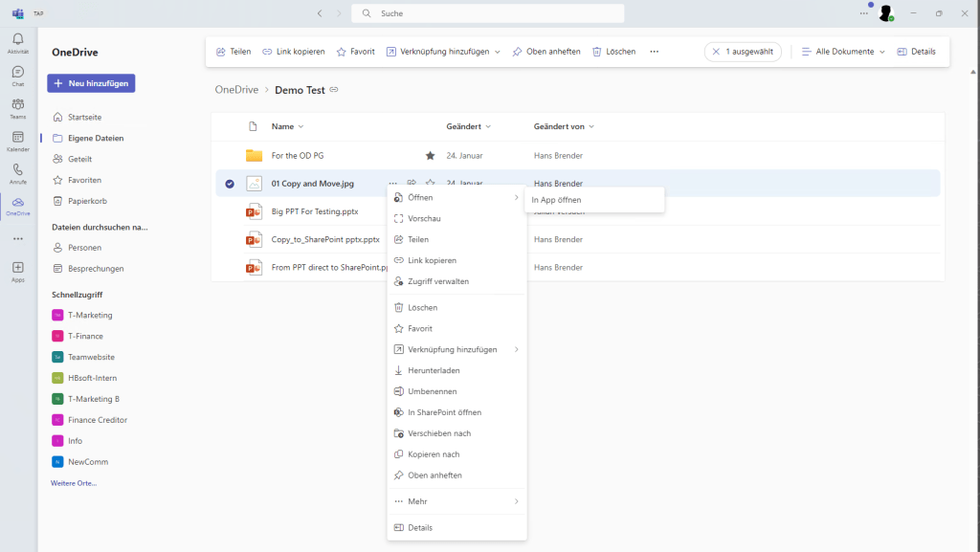Click the Löschen trash icon in the toolbar
The image size is (980, 552).
click(595, 51)
